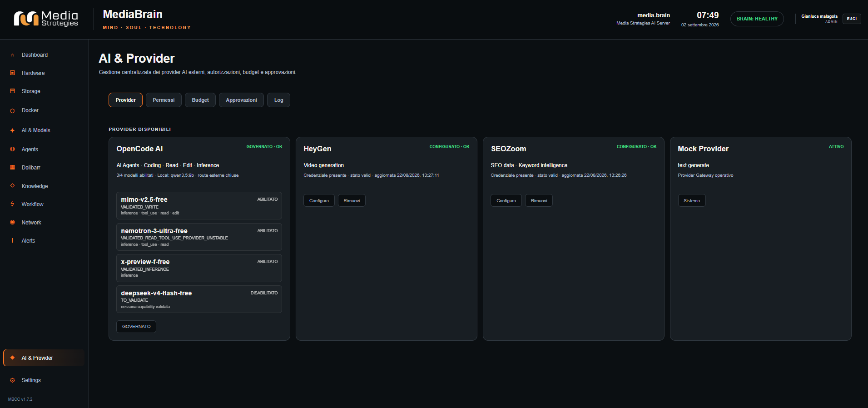Click the Storage icon in sidebar
The width and height of the screenshot is (868, 408).
12,91
